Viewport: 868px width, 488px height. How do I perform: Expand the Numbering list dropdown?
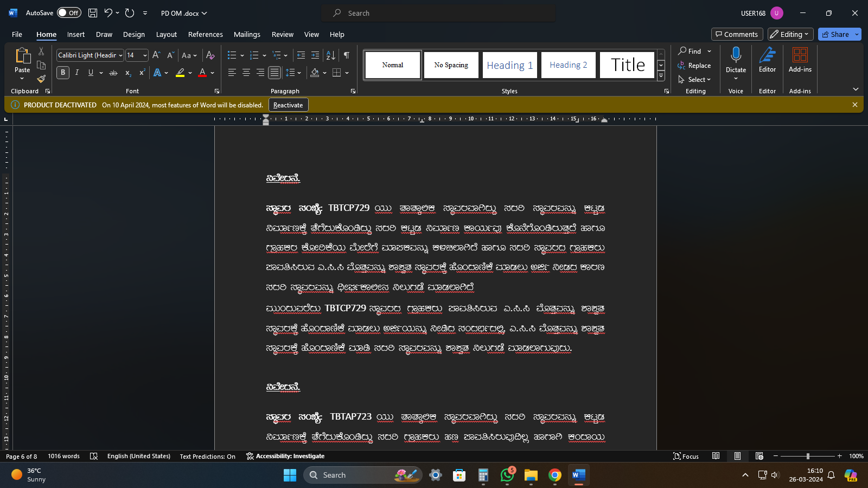(264, 55)
